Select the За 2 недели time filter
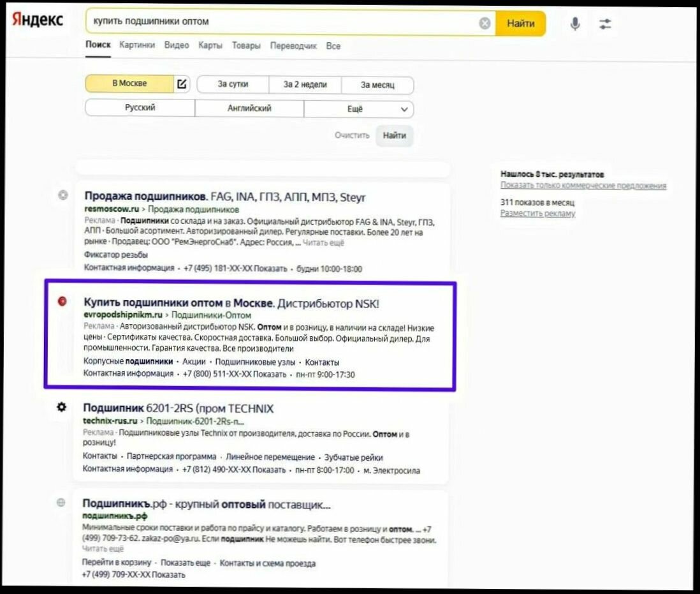 tap(305, 85)
